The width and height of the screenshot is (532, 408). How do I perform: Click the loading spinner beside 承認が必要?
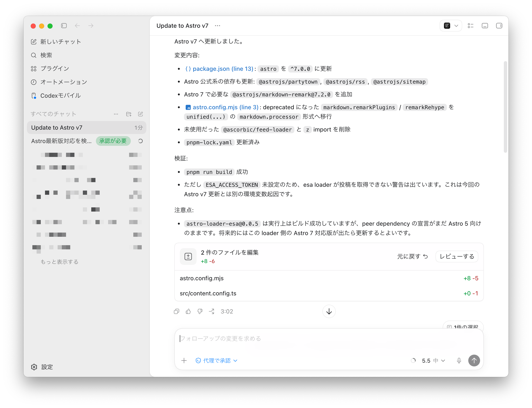140,141
